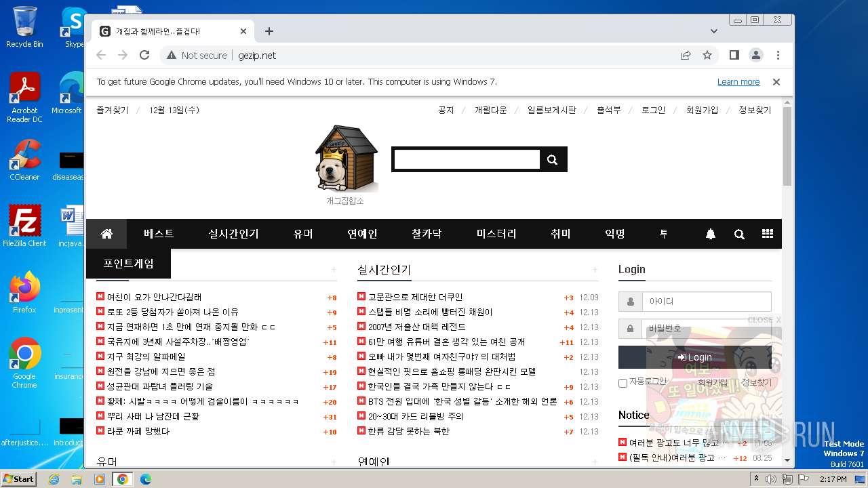Click the browser forward arrow
Viewport: 868px width, 488px height.
[123, 55]
